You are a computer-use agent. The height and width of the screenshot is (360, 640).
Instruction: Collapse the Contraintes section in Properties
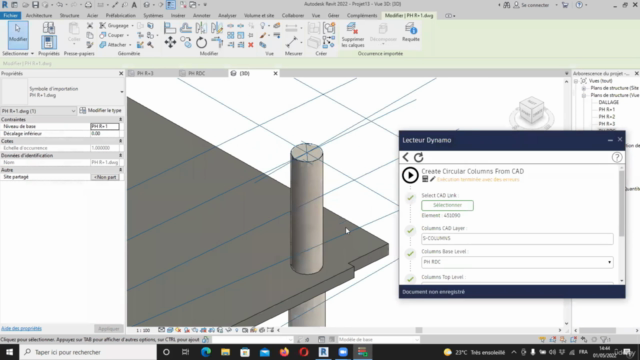[120, 120]
